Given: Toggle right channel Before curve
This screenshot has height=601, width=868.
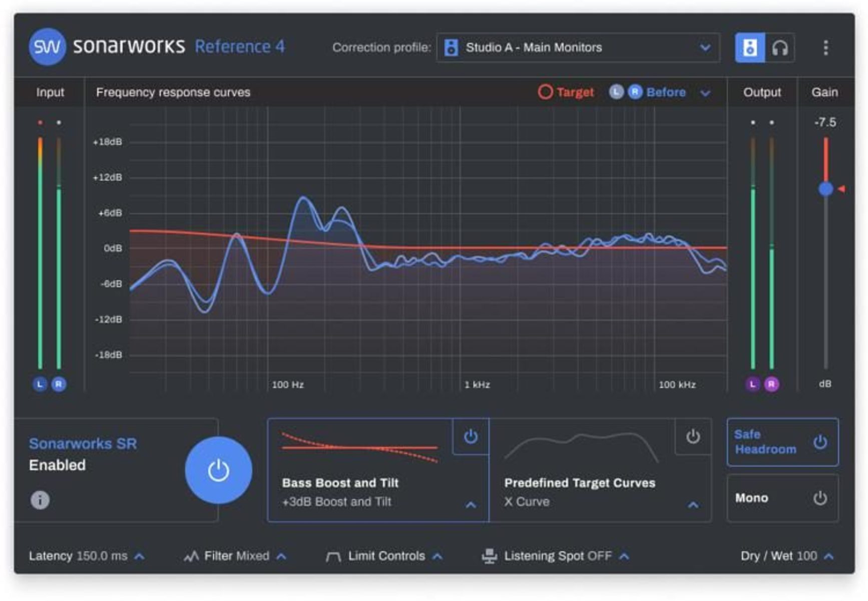Looking at the screenshot, I should point(635,92).
